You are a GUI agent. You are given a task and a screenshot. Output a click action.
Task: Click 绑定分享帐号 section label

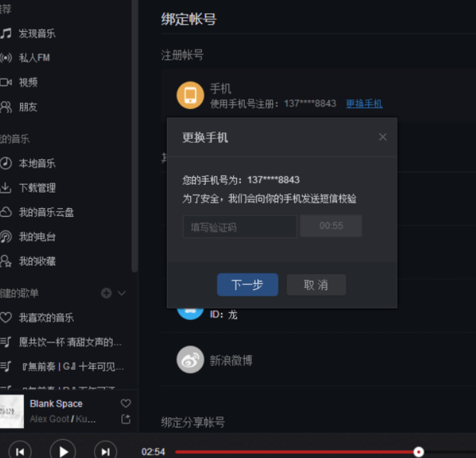pos(193,422)
